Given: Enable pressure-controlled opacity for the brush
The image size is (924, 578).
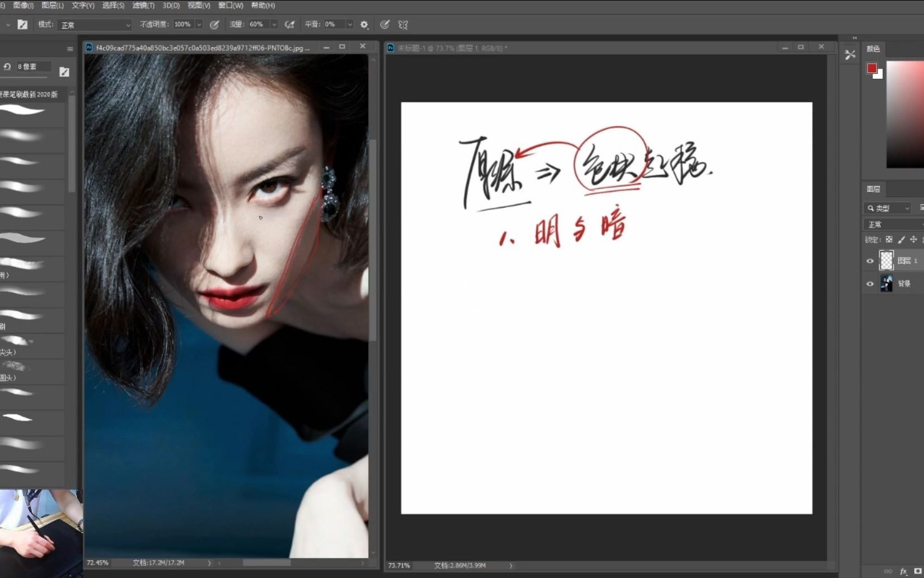Looking at the screenshot, I should click(214, 25).
